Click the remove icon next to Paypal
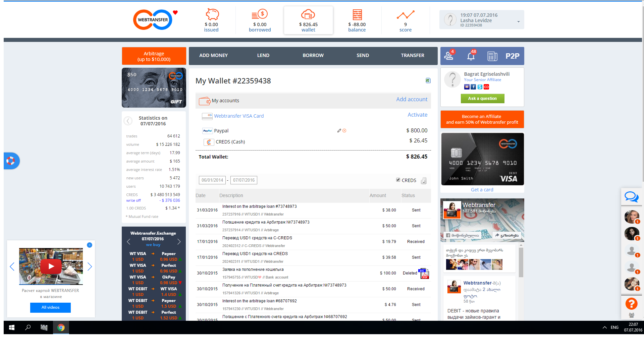Image resolution: width=644 pixels, height=362 pixels. click(x=344, y=131)
